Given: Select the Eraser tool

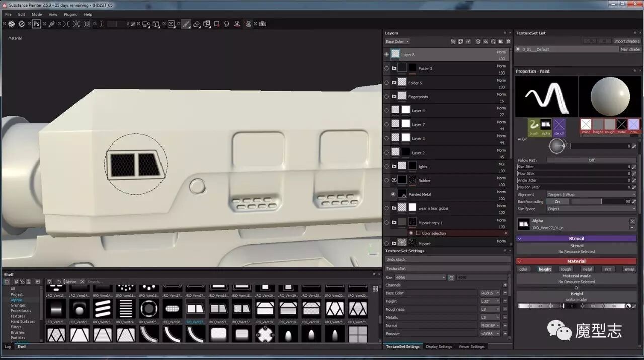Looking at the screenshot, I should 197,24.
